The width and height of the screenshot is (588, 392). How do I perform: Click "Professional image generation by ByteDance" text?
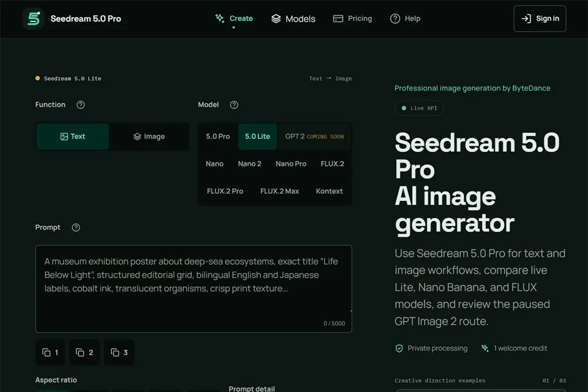[472, 88]
